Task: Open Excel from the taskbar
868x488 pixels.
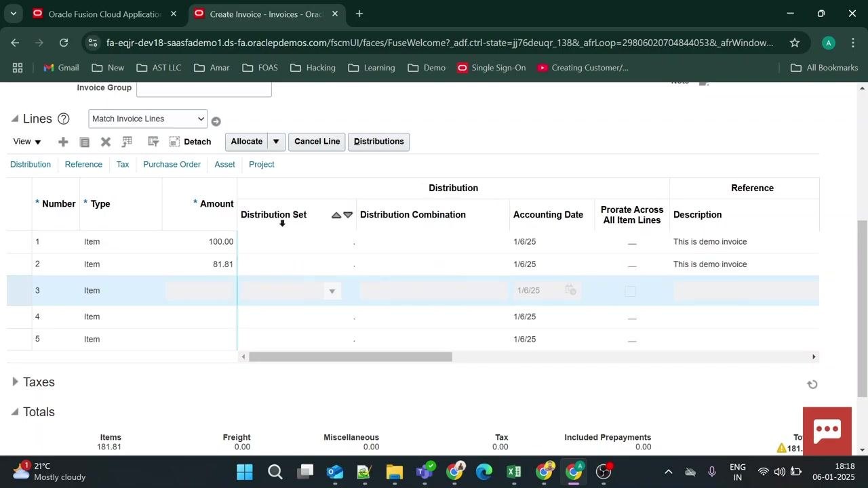Action: [513, 472]
